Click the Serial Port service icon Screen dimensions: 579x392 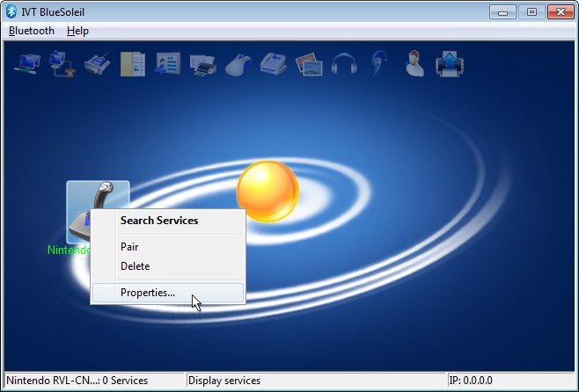(x=97, y=64)
